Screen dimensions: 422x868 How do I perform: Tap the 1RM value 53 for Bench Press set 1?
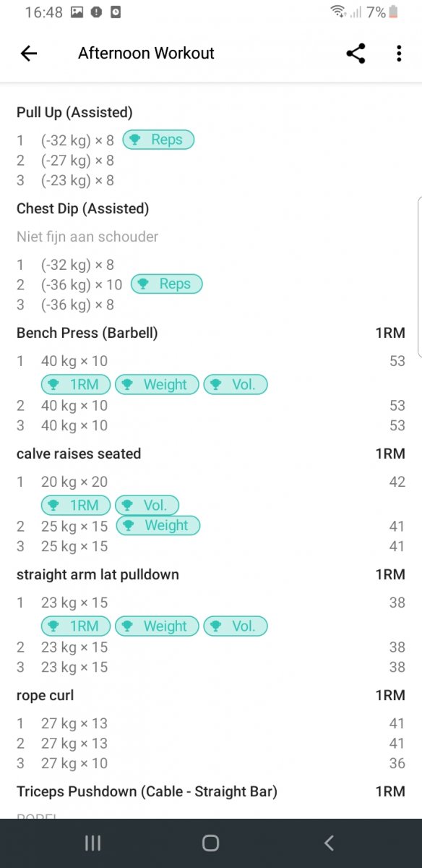coord(397,360)
